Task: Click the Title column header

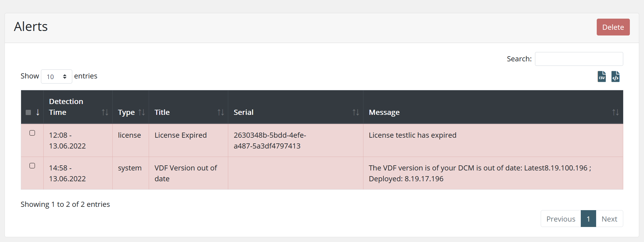Action: pyautogui.click(x=162, y=112)
